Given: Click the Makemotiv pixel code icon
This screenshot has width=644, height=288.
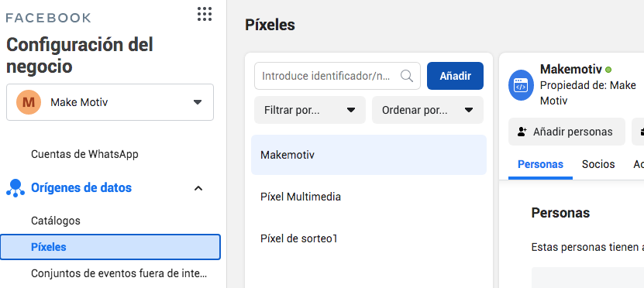Looking at the screenshot, I should [521, 86].
